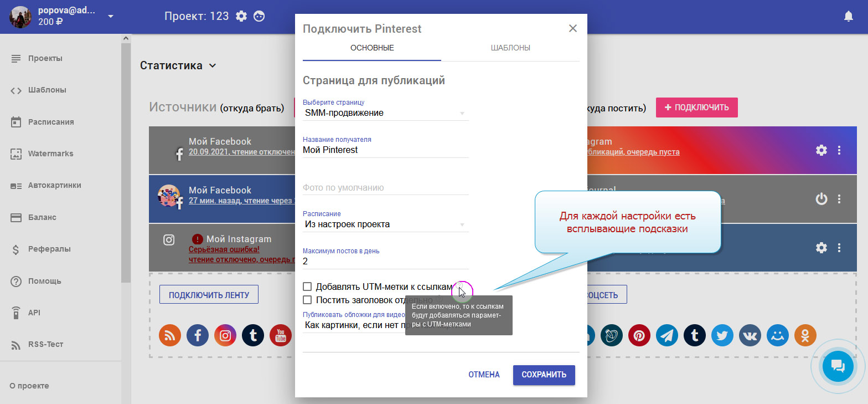
Task: Enable Добавлять UTM-метки к ссылкам checkbox
Action: pyautogui.click(x=307, y=287)
